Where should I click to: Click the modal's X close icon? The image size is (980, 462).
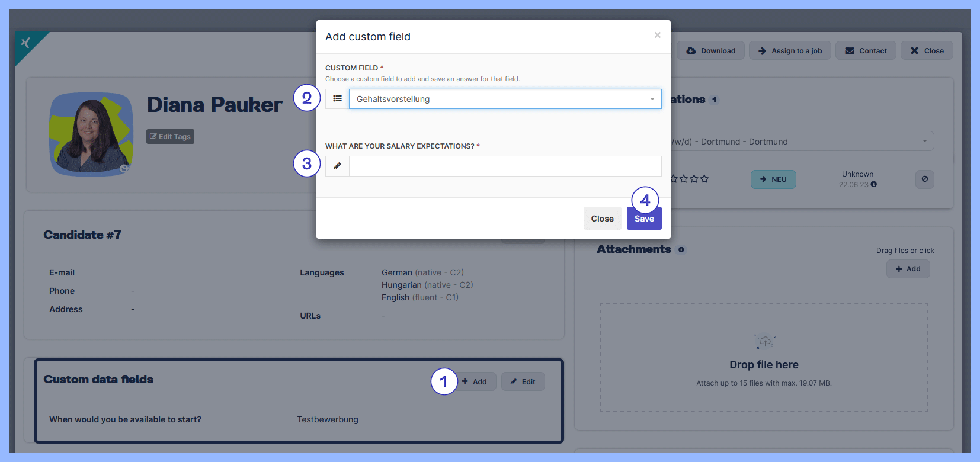657,36
